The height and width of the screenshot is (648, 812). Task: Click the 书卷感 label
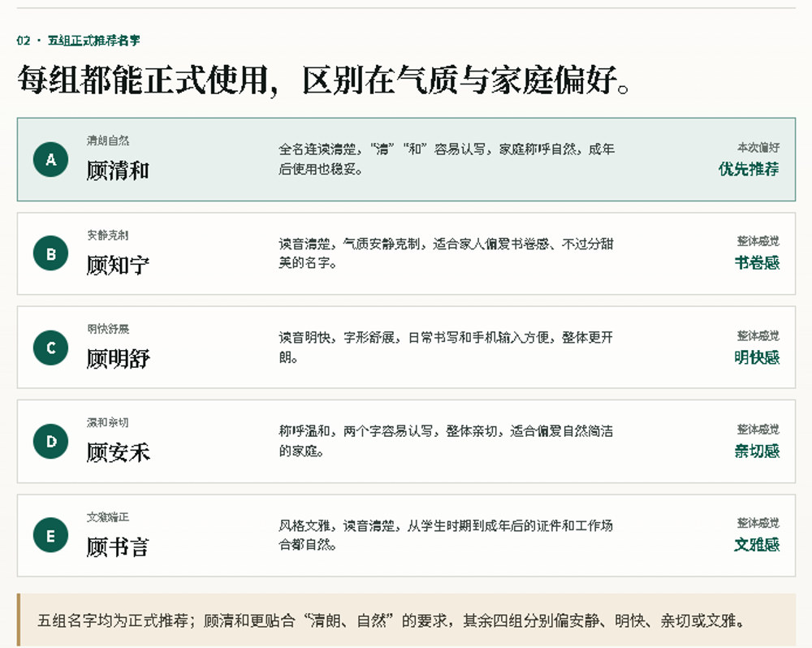tap(757, 262)
